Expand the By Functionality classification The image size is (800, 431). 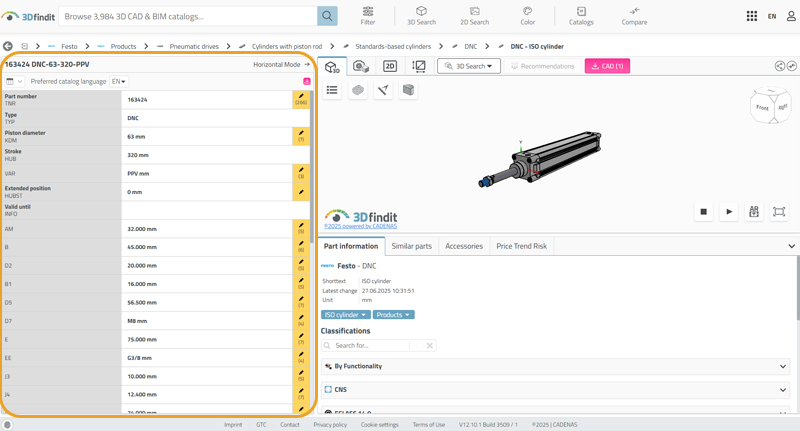tap(556, 366)
